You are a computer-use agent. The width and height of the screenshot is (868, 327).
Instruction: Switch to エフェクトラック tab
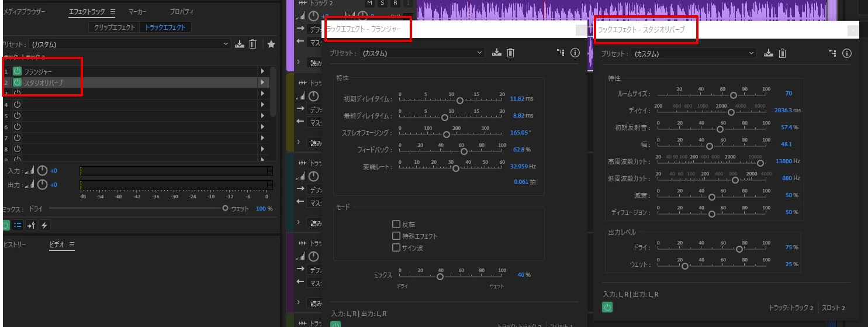[x=88, y=12]
